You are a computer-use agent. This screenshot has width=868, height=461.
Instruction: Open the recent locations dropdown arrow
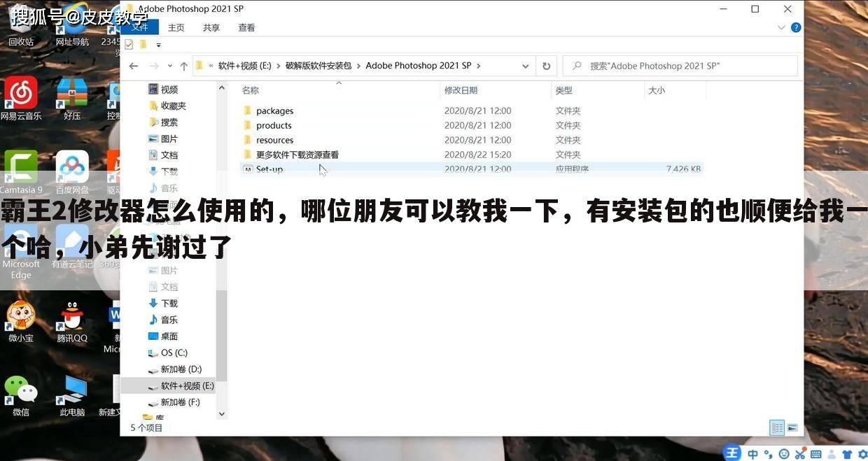[x=169, y=66]
